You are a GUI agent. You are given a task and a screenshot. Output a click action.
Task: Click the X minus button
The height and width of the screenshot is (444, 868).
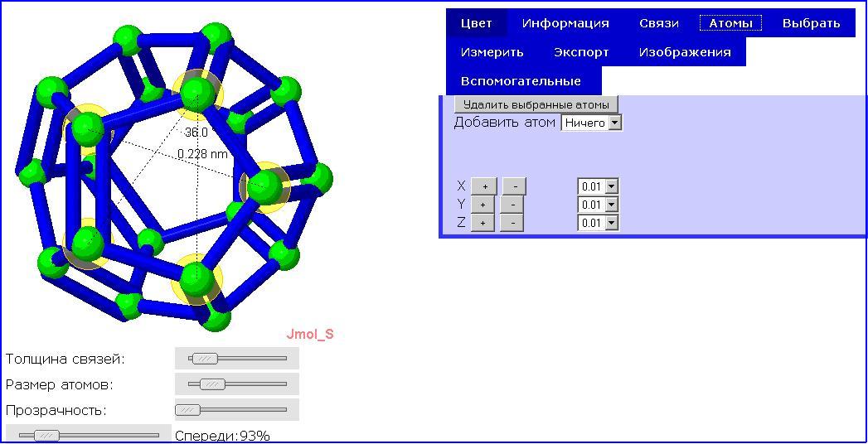click(514, 186)
